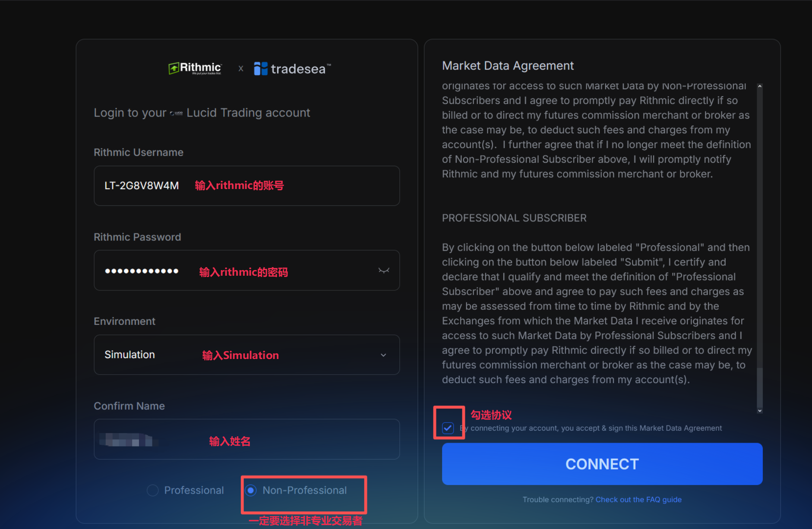This screenshot has height=529, width=812.
Task: Click the agreement scrollbar up arrow
Action: pos(760,86)
